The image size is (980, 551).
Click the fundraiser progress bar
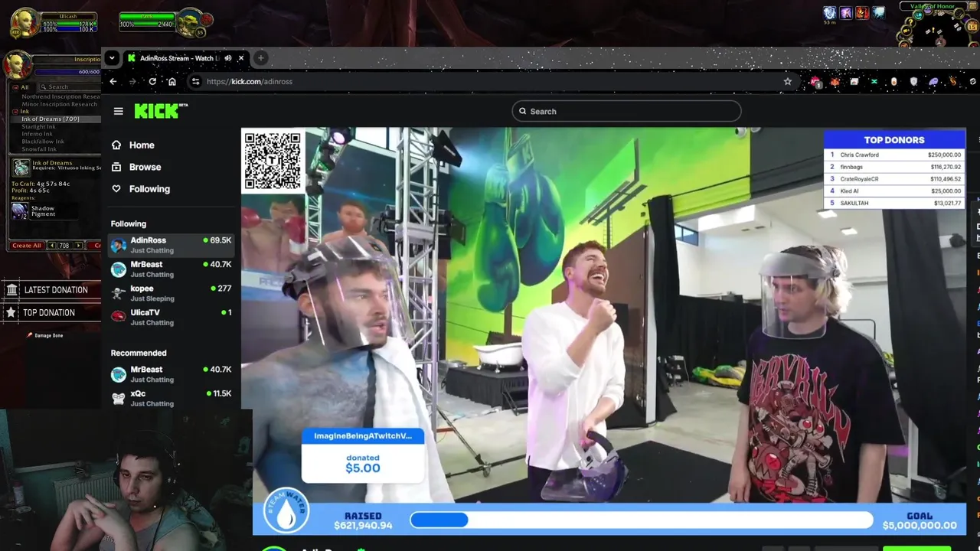click(642, 520)
